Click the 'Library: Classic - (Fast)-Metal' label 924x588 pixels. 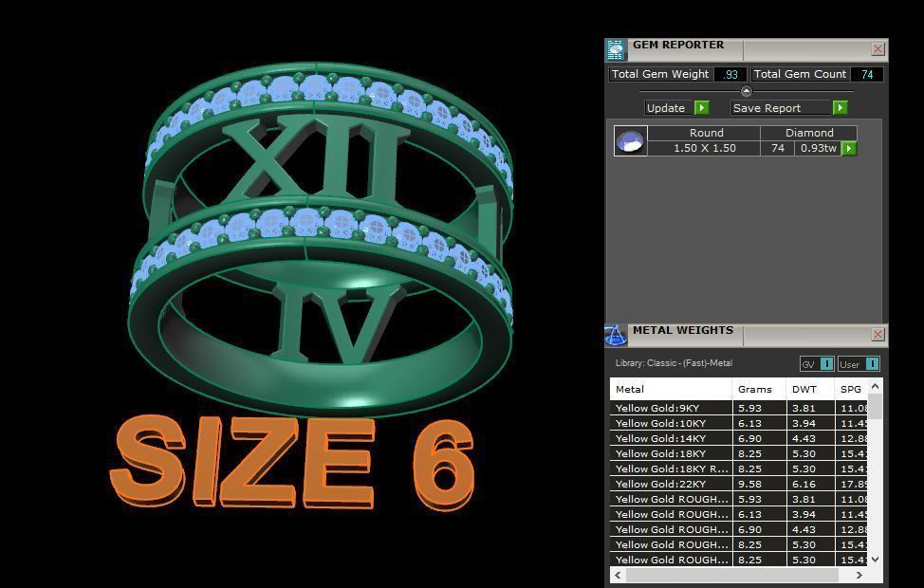click(x=674, y=363)
